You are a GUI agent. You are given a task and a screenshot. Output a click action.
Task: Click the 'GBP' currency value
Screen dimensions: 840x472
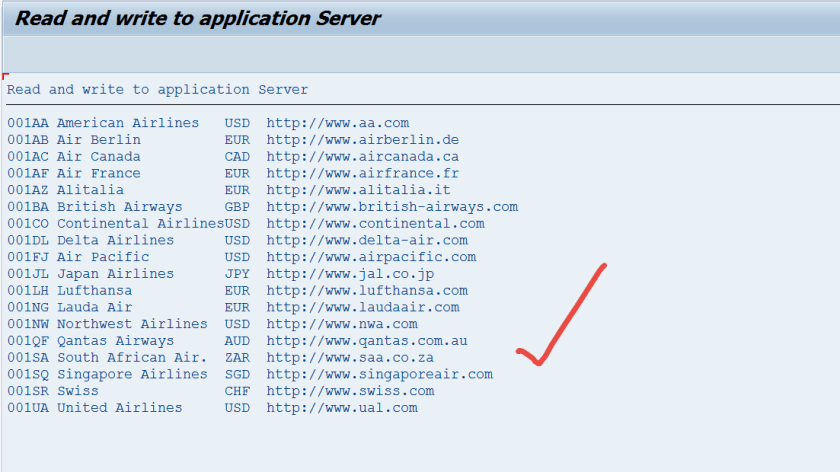tap(237, 207)
